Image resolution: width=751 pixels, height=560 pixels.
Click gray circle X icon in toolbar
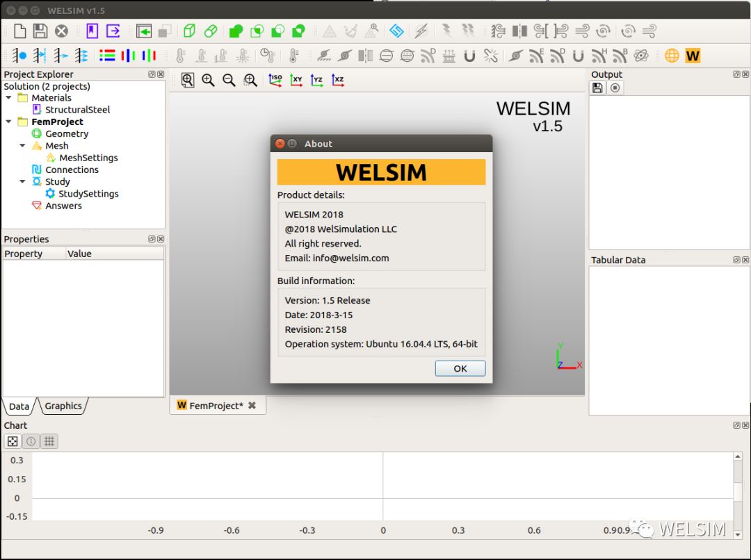coord(61,31)
